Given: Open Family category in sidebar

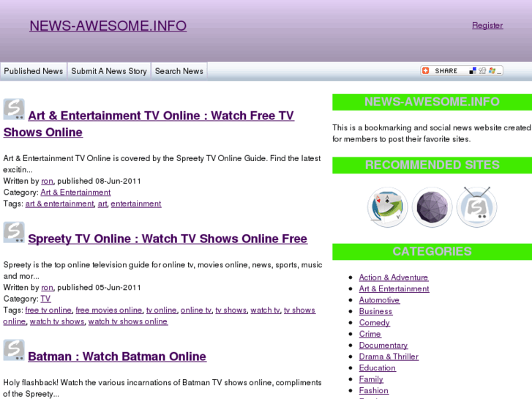Looking at the screenshot, I should pyautogui.click(x=371, y=379).
